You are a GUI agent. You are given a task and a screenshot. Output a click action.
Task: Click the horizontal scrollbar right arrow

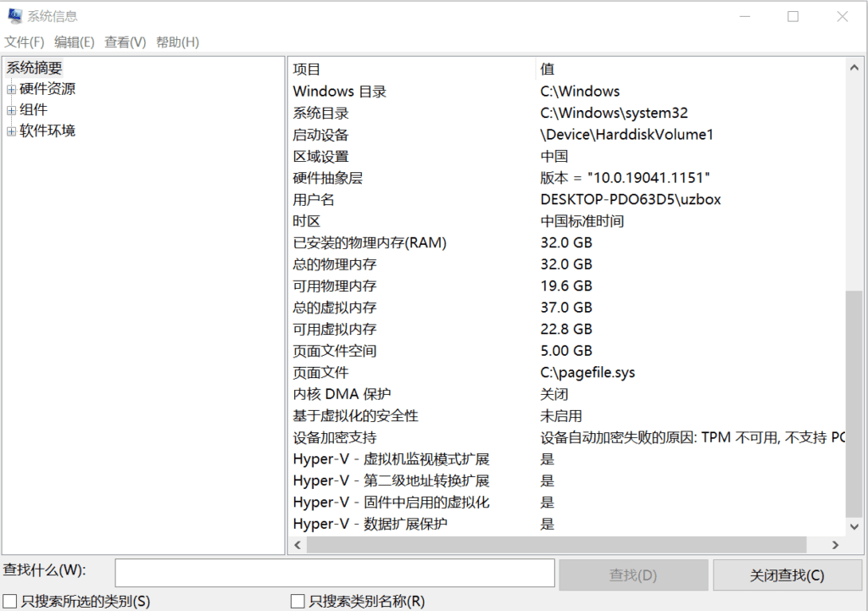click(835, 546)
